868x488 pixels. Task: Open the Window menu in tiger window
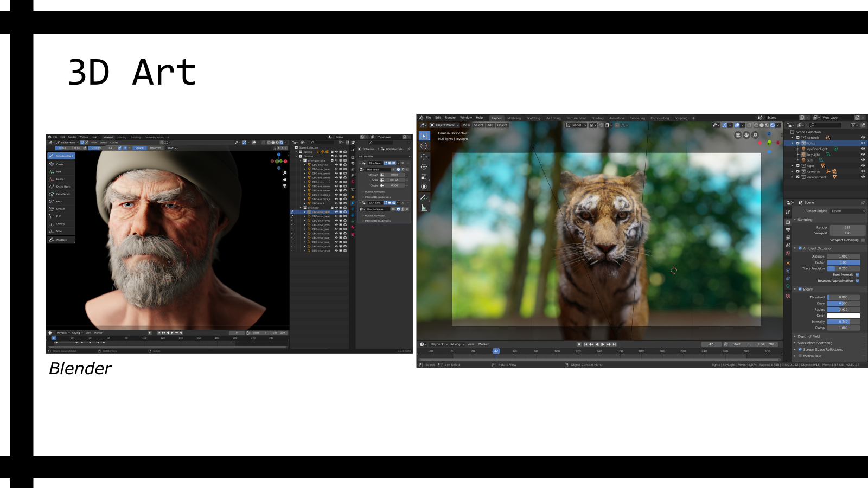click(x=466, y=118)
